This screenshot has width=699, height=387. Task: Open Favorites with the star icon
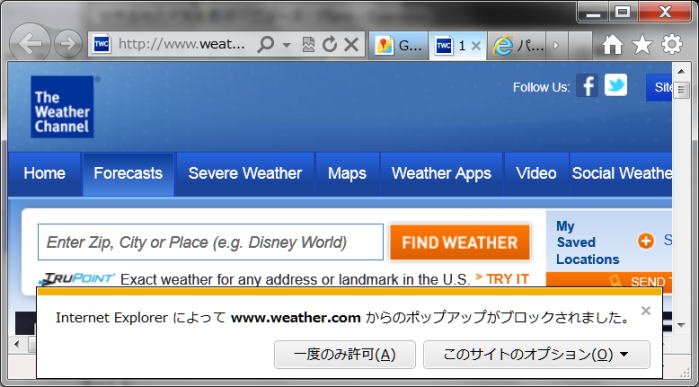642,45
